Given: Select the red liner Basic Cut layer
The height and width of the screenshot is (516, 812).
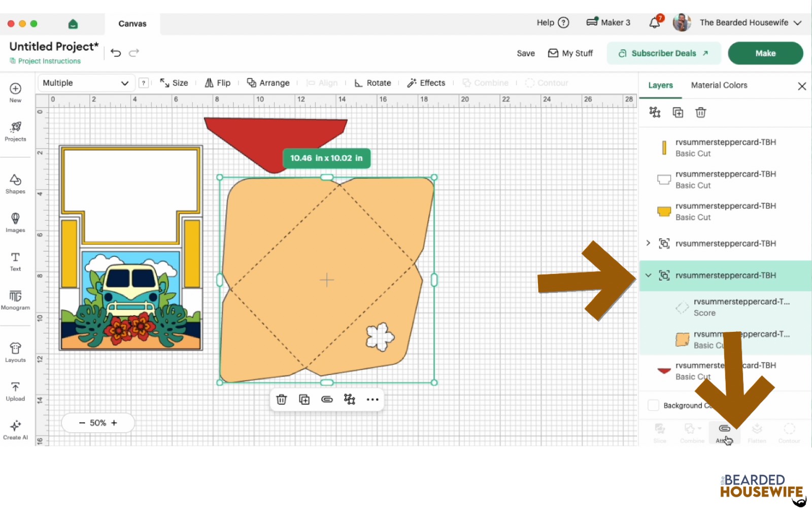Looking at the screenshot, I should click(x=726, y=371).
